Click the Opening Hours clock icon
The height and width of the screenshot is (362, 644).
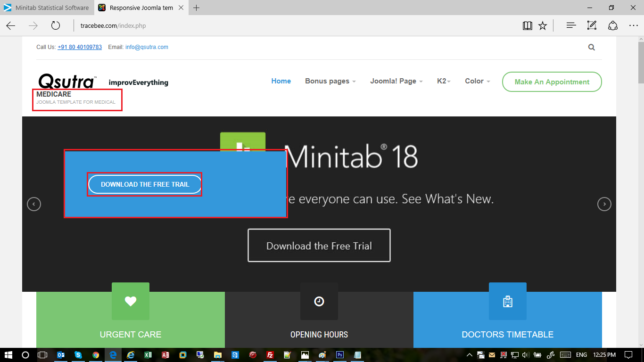click(319, 301)
